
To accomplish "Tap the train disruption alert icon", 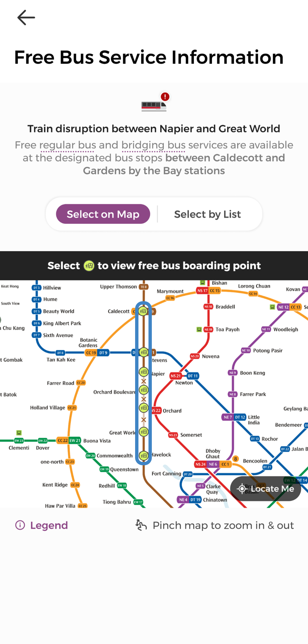I will click(x=154, y=102).
